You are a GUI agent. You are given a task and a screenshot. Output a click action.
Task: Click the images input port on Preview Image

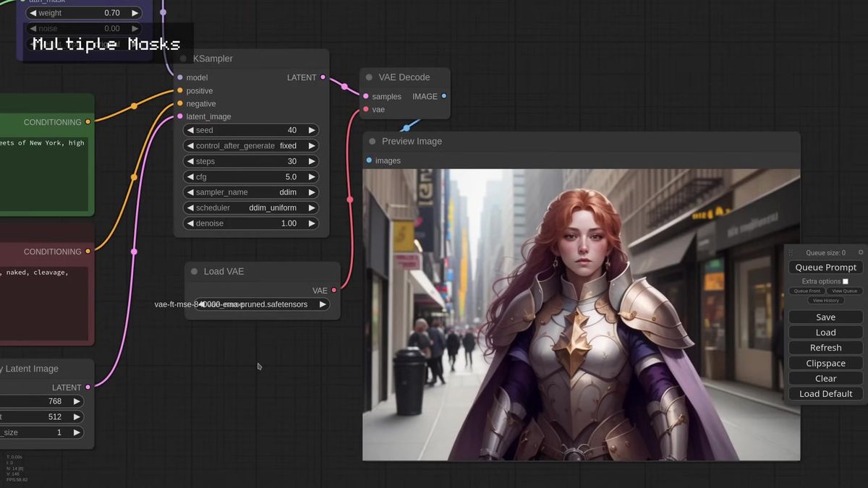click(x=369, y=160)
